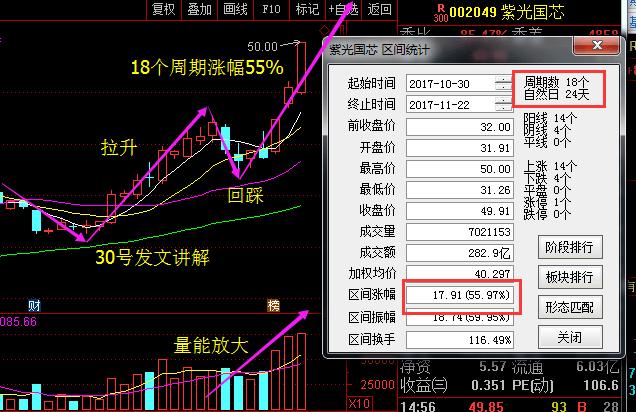
Task: Select the 最低价 value 31.26
Action: [460, 190]
